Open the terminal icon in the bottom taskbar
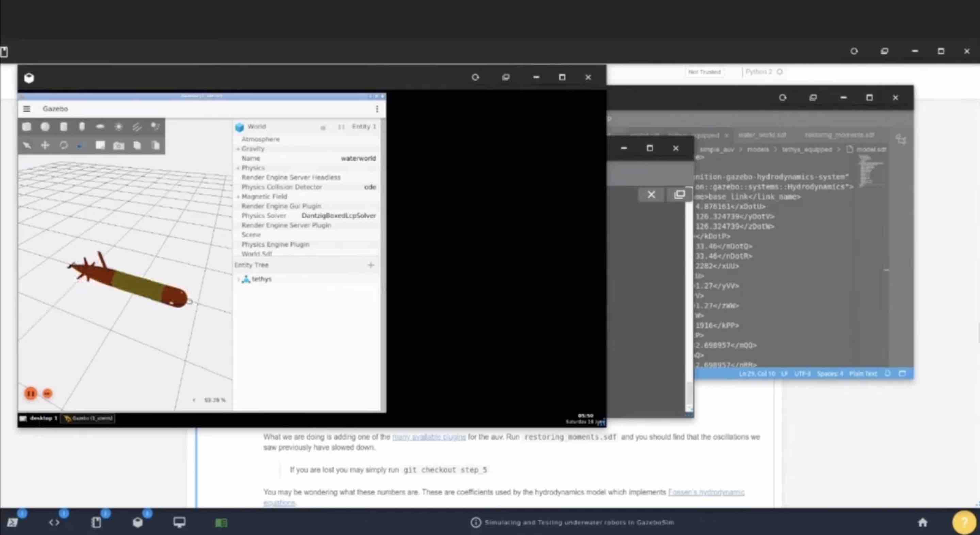980x535 pixels. [12, 522]
